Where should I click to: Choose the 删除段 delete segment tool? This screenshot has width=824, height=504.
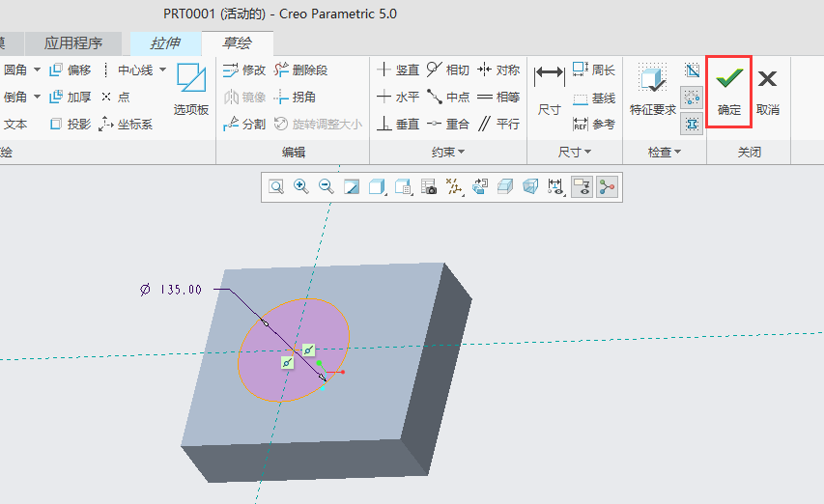click(300, 70)
